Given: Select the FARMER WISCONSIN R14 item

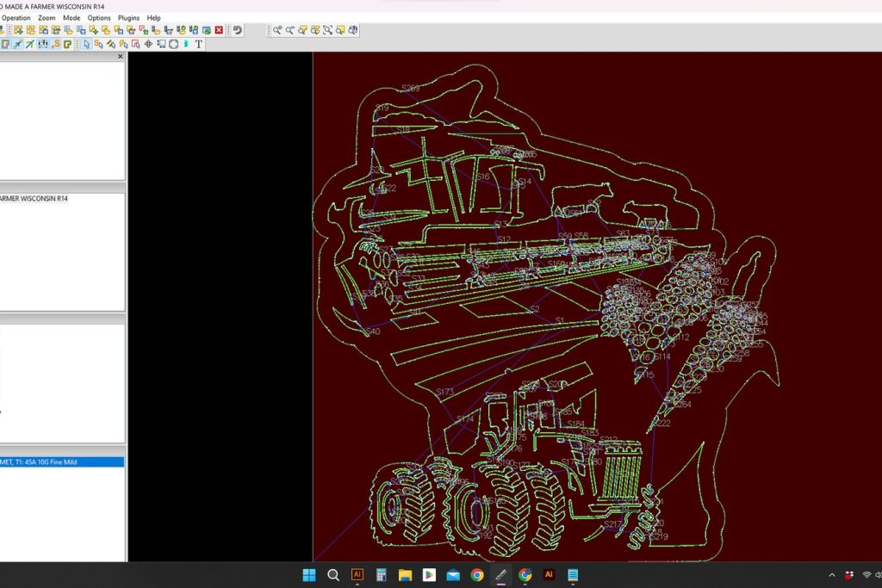Looking at the screenshot, I should coord(34,199).
